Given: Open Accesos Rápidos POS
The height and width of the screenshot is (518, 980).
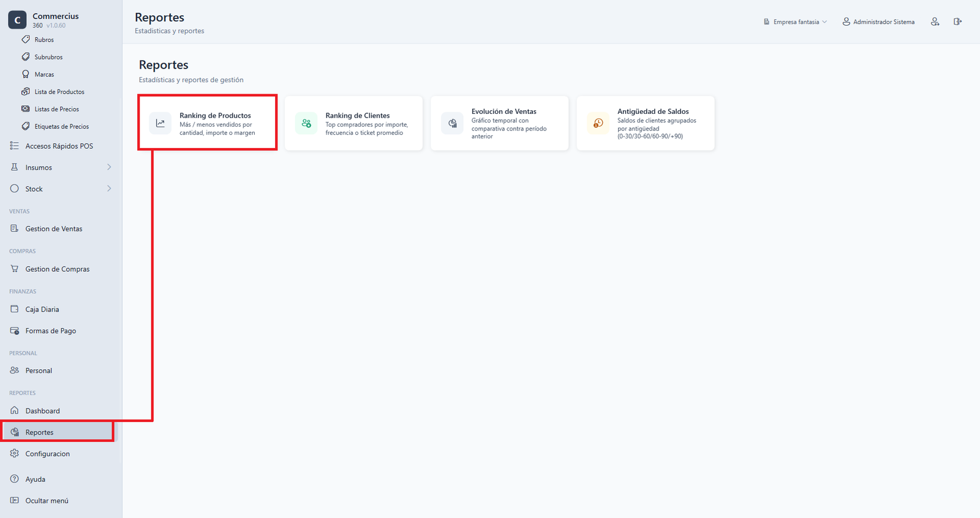Looking at the screenshot, I should 59,146.
